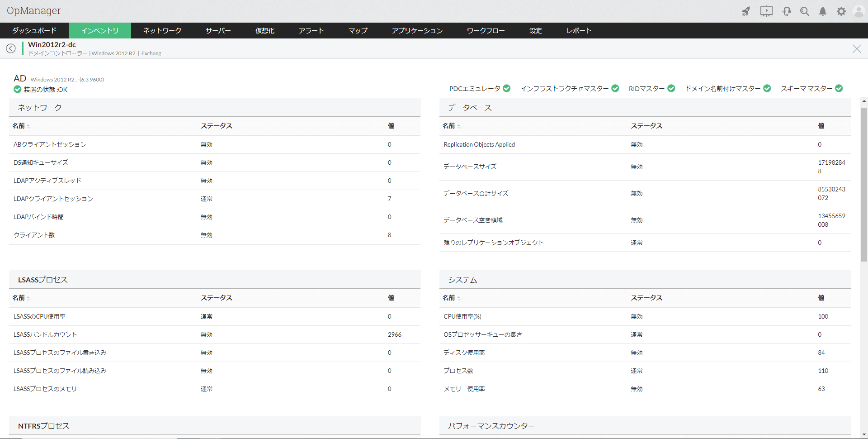Open the search magnifier icon

805,11
